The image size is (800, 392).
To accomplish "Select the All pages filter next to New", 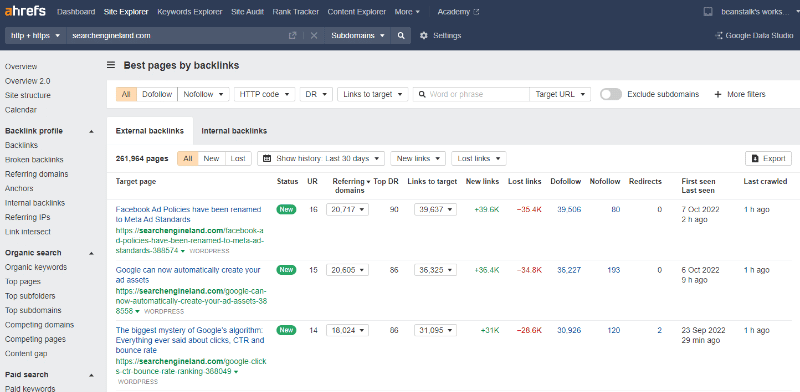I will coord(188,159).
